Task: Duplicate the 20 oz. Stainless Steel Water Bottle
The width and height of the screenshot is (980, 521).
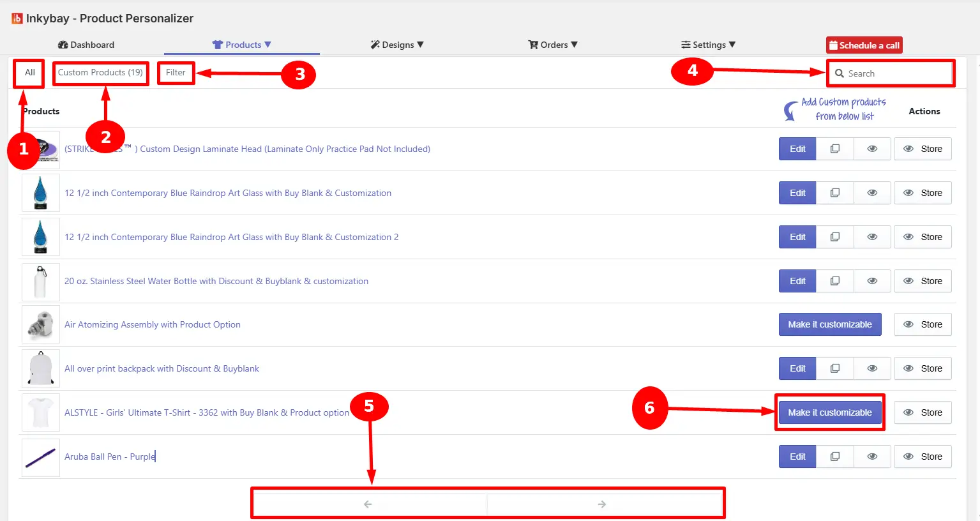Action: tap(834, 281)
